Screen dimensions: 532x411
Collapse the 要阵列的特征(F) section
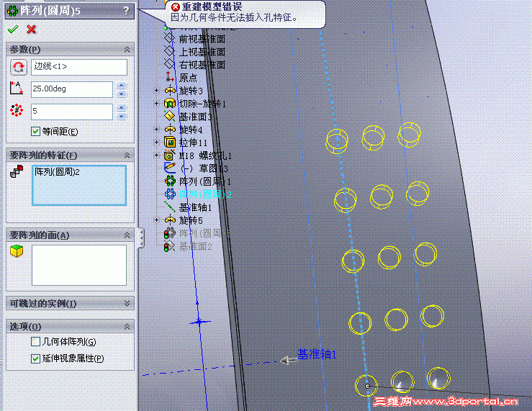[127, 155]
